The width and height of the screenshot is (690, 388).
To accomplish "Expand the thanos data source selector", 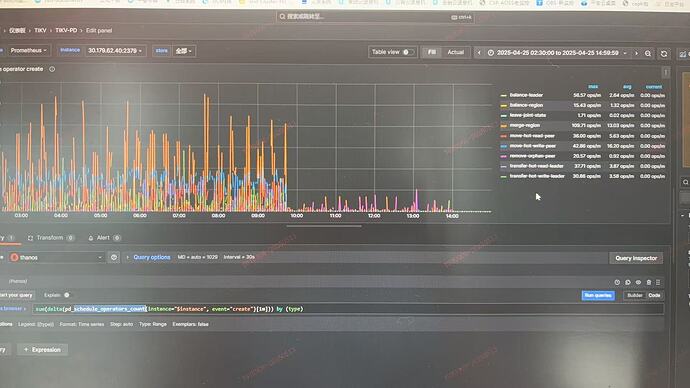I will coord(56,257).
